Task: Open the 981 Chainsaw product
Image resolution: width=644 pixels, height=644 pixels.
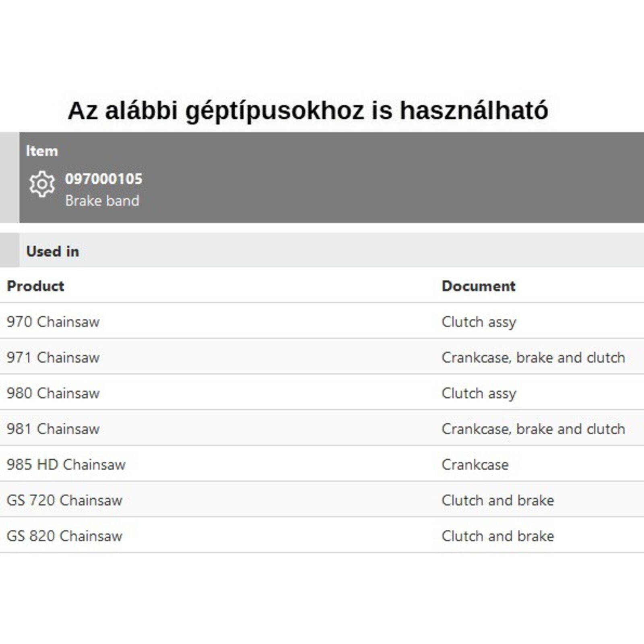Action: 53,429
